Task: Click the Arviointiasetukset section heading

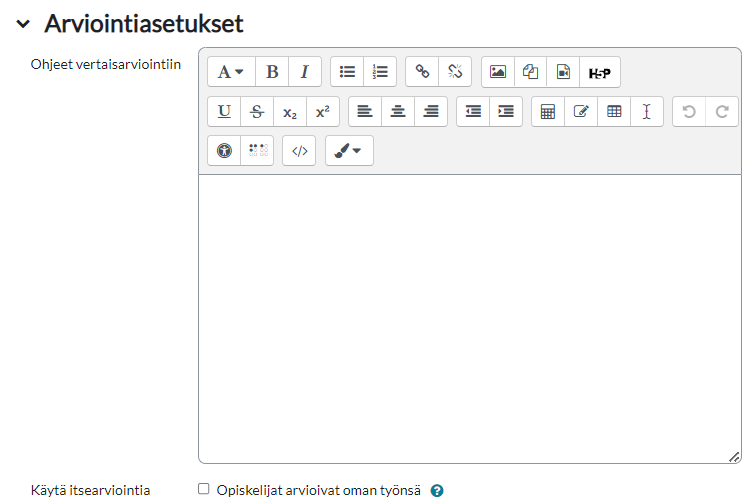Action: 143,23
